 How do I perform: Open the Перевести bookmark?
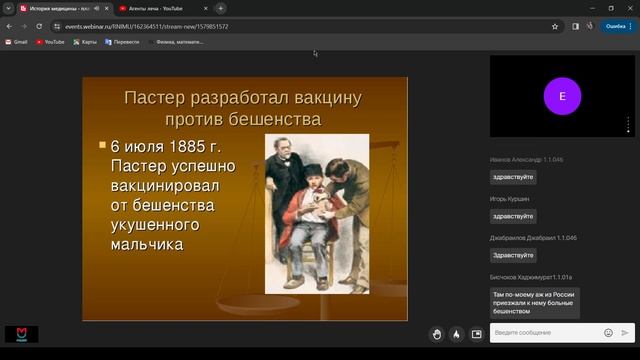click(122, 42)
